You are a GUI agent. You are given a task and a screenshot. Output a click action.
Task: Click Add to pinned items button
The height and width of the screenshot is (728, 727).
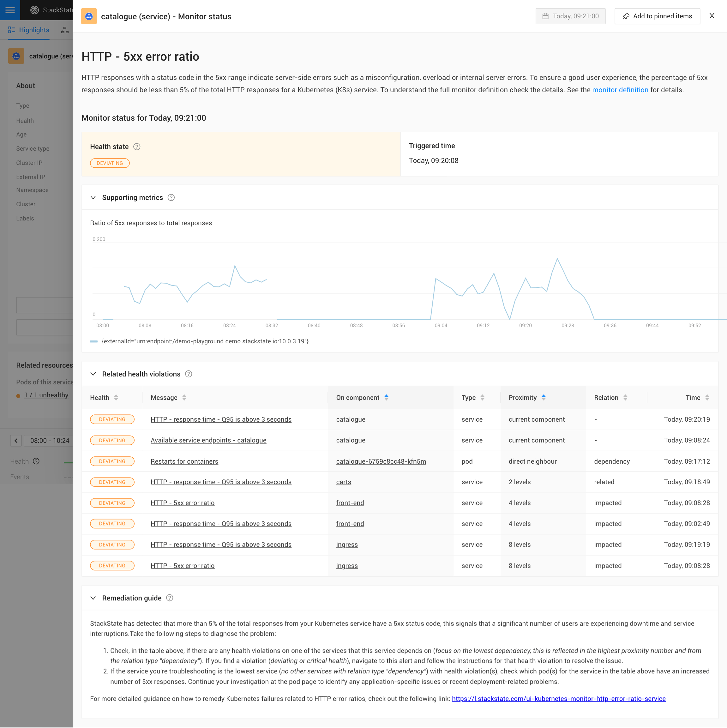click(x=657, y=16)
